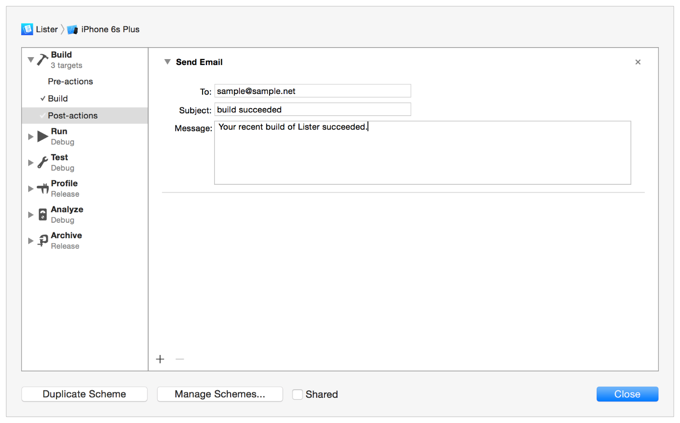Delete the Send Email action with X
The width and height of the screenshot is (680, 423).
click(x=638, y=62)
